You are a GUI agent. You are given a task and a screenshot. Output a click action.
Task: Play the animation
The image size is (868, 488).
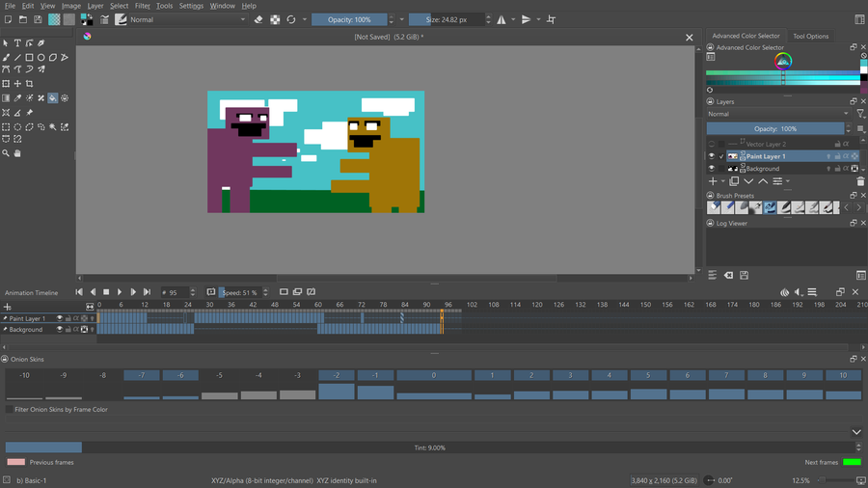coord(120,292)
